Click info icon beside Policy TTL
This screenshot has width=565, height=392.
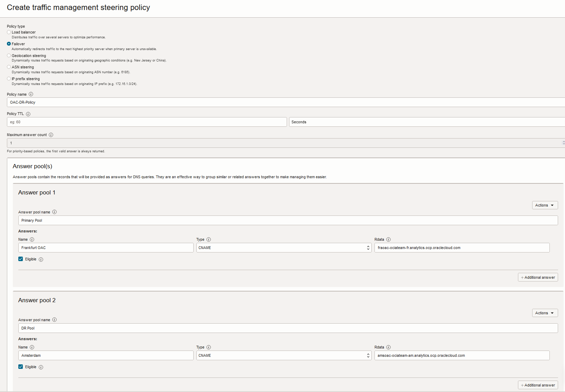coord(28,114)
